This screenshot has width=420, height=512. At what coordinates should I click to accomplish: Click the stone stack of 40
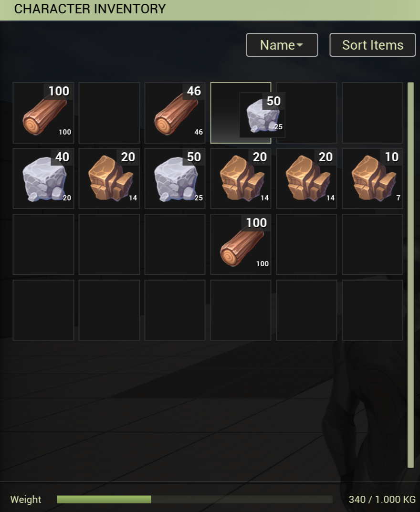pos(43,178)
